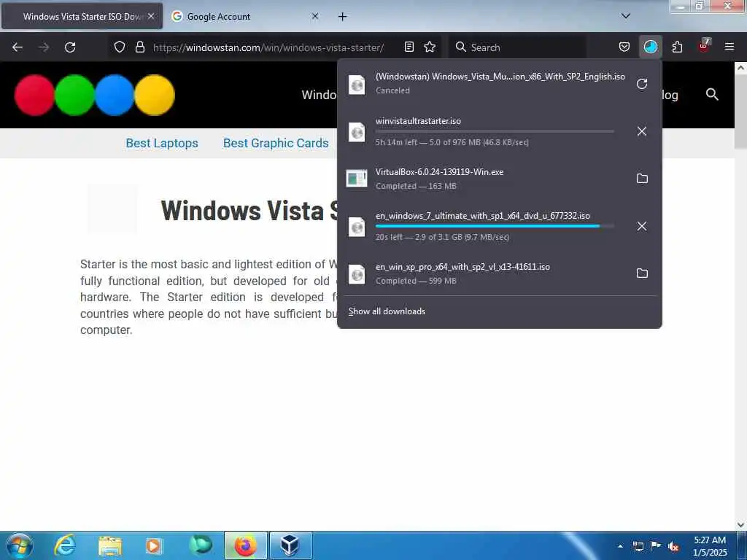Open the Save to Pocket icon

tap(624, 47)
